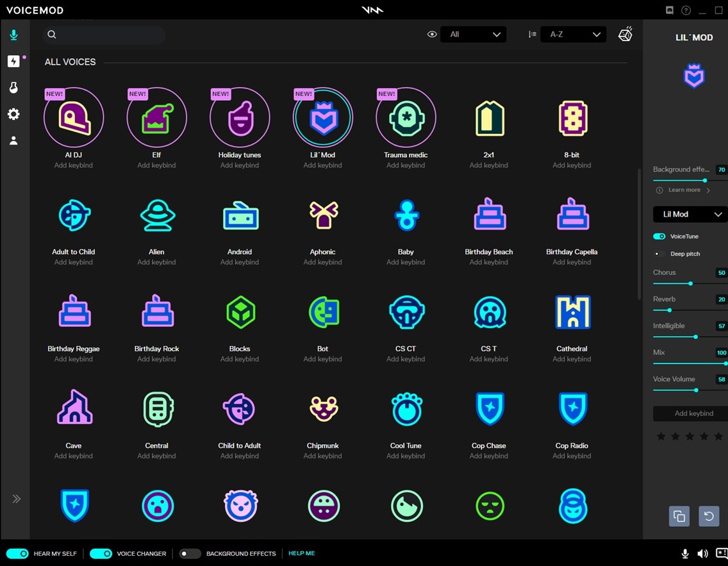Open the Settings gear in sidebar
Screen dimensions: 728x566
point(13,113)
